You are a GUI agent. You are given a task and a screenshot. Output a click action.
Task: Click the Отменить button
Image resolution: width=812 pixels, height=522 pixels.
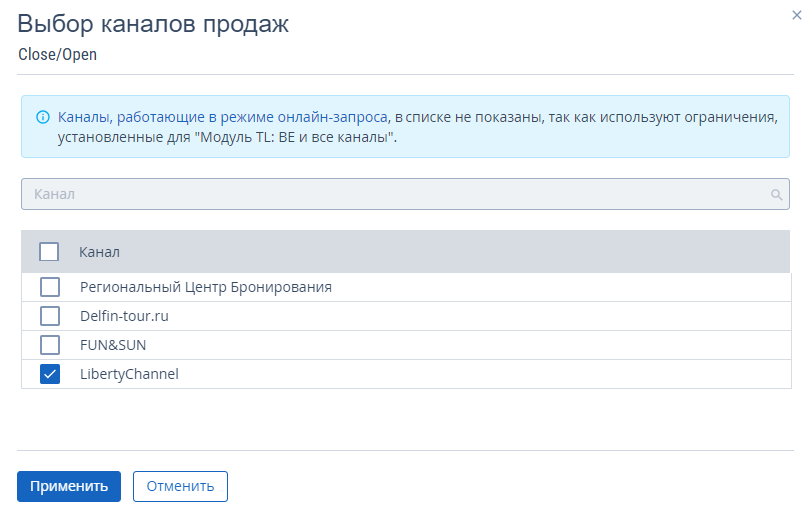tap(180, 487)
